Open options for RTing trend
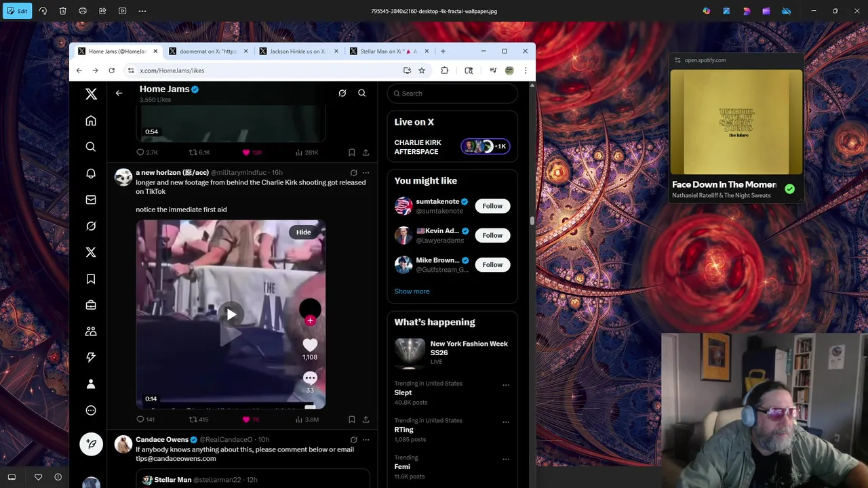Viewport: 868px width, 488px height. click(x=506, y=422)
